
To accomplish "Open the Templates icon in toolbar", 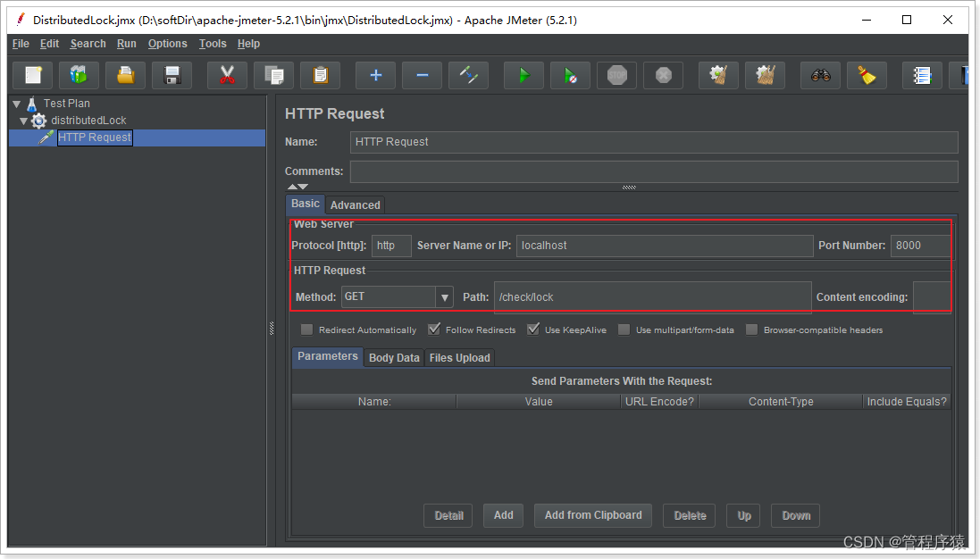I will click(80, 76).
